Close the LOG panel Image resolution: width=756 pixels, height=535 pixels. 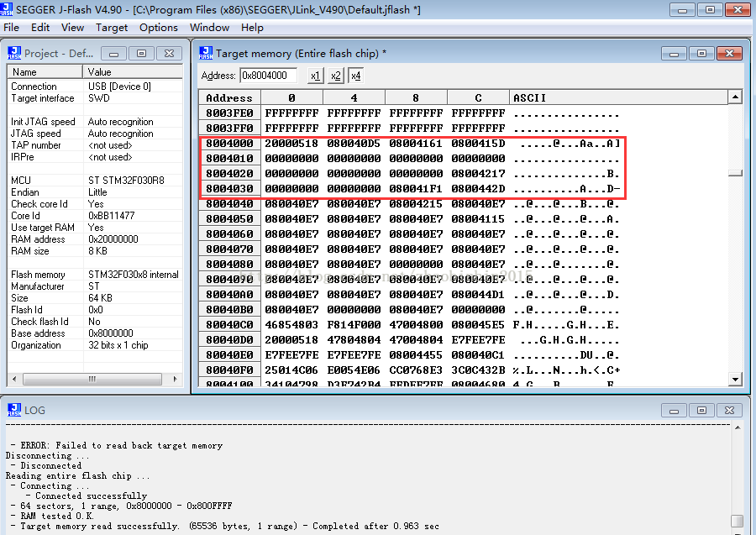click(729, 411)
